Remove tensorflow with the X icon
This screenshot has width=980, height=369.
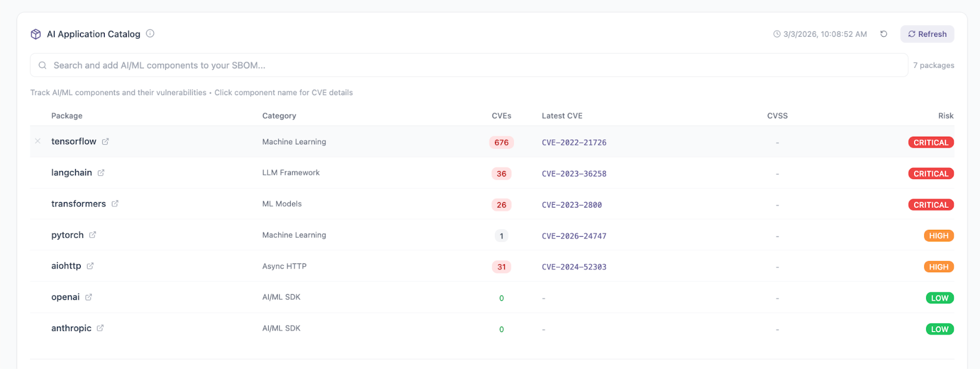pyautogui.click(x=38, y=142)
